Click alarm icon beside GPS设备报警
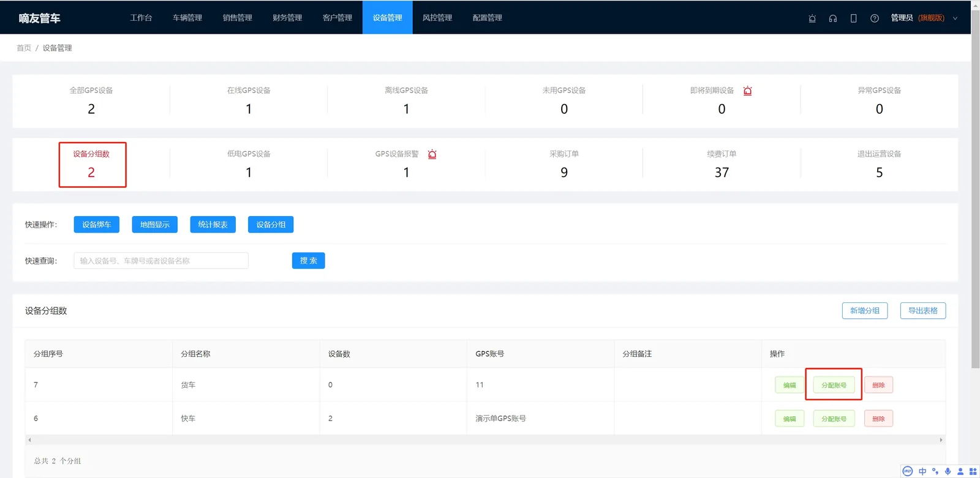 [x=432, y=154]
